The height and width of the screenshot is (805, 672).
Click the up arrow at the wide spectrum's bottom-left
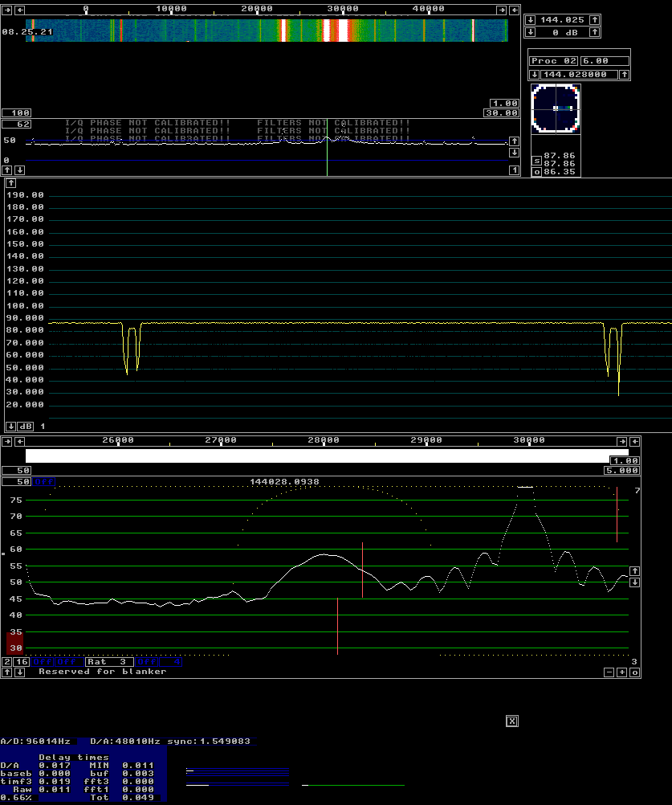pos(7,170)
